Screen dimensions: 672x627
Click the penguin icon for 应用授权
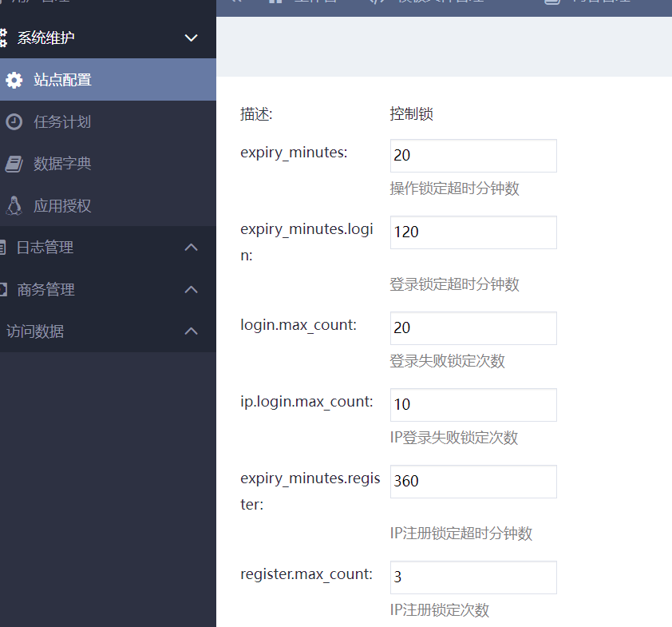pos(14,206)
